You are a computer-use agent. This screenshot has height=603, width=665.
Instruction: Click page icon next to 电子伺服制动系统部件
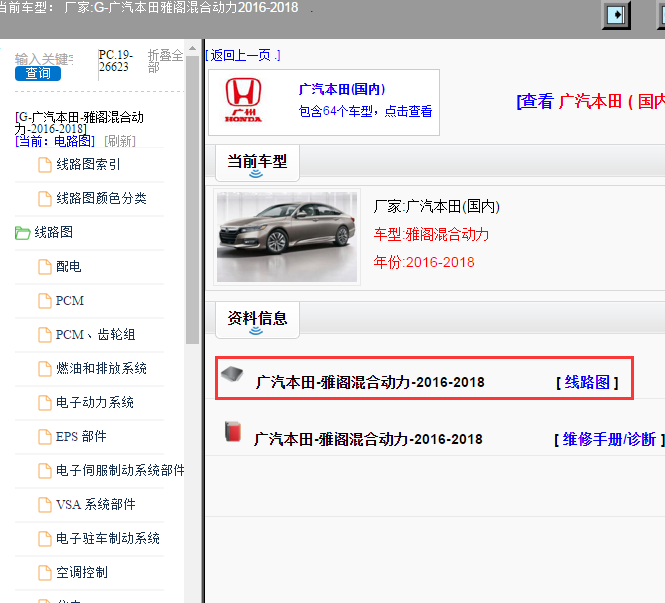tap(45, 471)
